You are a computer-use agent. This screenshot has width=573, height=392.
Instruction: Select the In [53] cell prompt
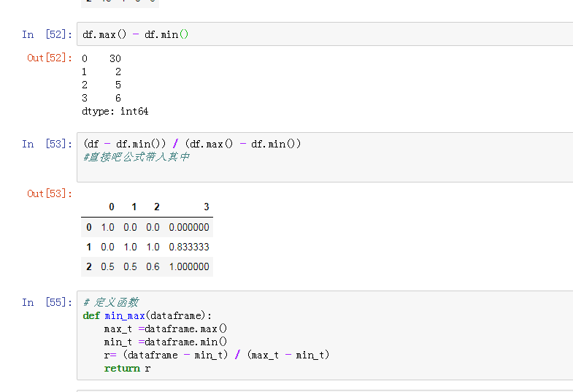point(47,144)
